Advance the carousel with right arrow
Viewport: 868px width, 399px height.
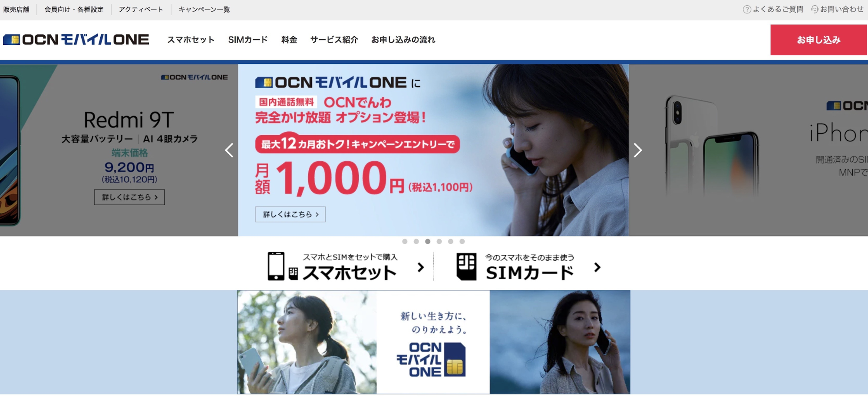(x=637, y=150)
